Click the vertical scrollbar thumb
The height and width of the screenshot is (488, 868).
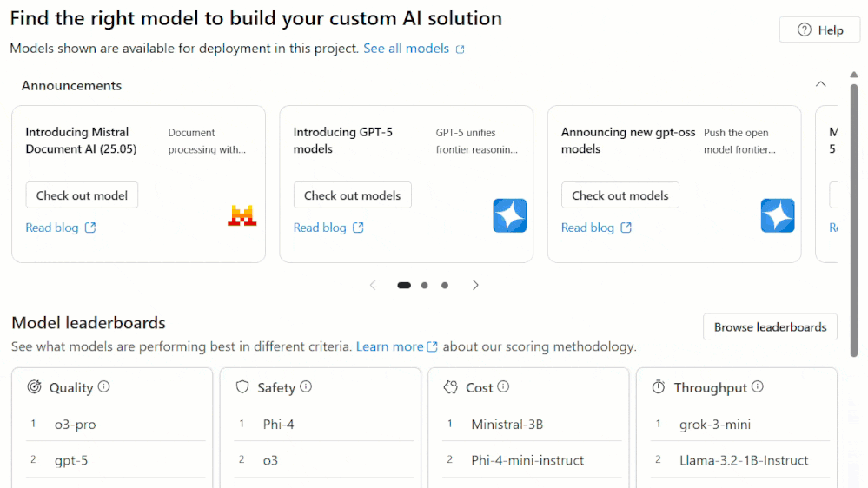click(854, 221)
